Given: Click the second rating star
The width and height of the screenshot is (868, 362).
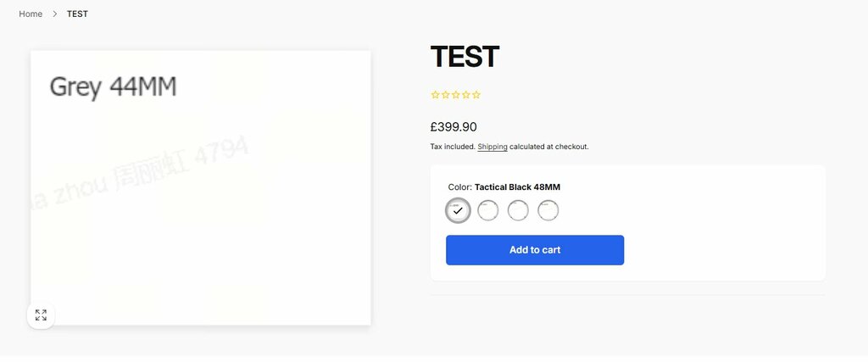Looking at the screenshot, I should 445,95.
